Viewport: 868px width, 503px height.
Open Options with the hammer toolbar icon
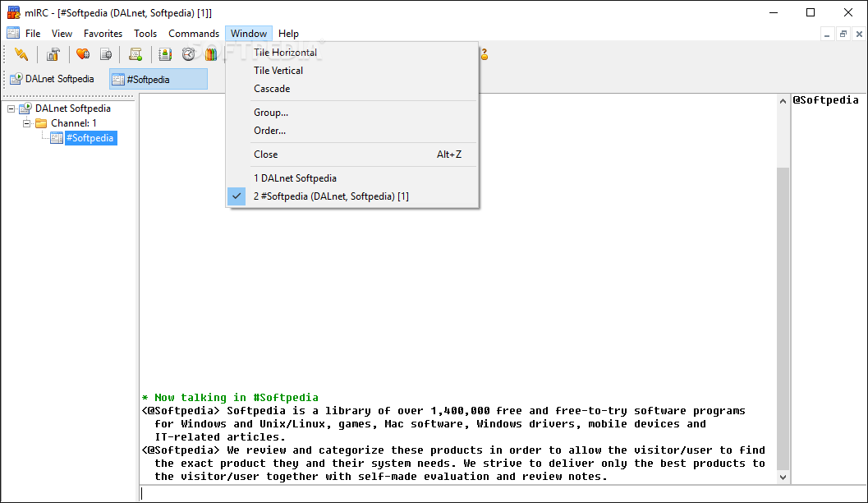point(53,54)
